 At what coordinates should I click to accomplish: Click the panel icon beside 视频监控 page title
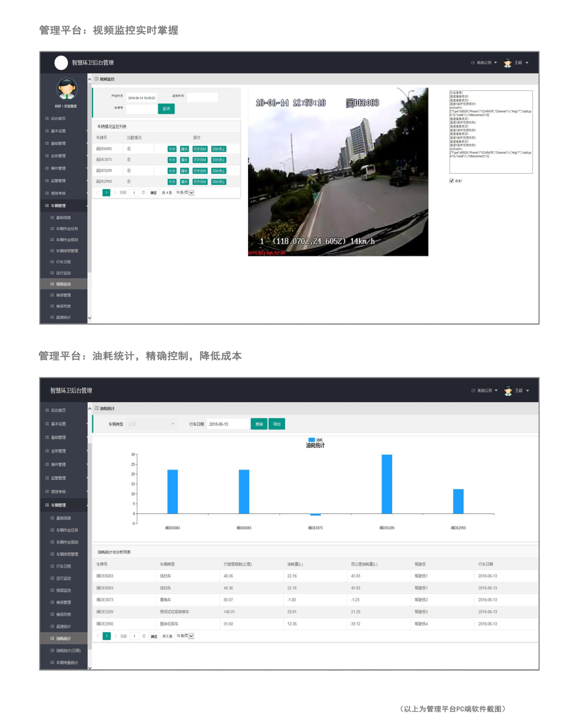point(96,79)
